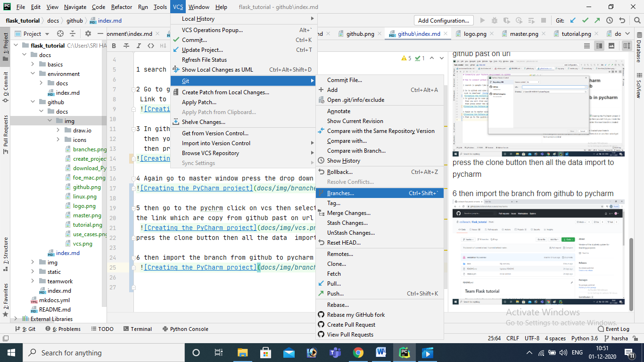This screenshot has width=644, height=362.
Task: Open the Project view dropdown
Action: click(x=33, y=33)
